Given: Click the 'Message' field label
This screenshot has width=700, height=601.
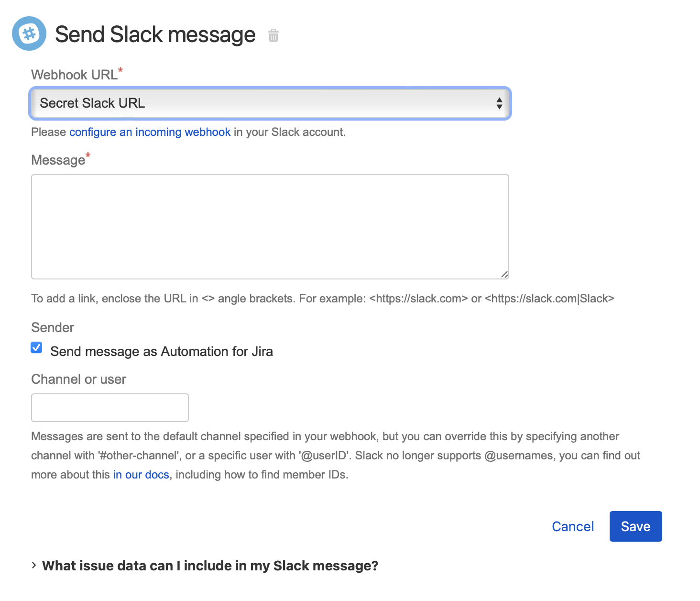Looking at the screenshot, I should click(x=58, y=160).
